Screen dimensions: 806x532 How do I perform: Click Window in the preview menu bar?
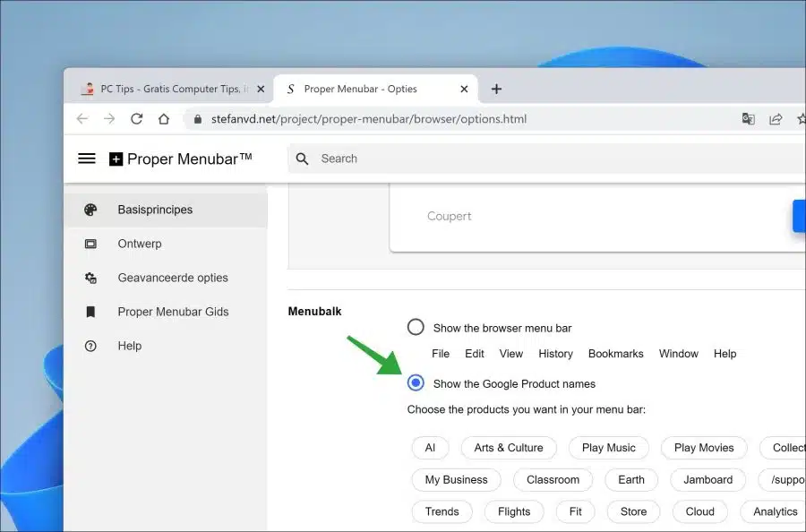[x=679, y=354]
